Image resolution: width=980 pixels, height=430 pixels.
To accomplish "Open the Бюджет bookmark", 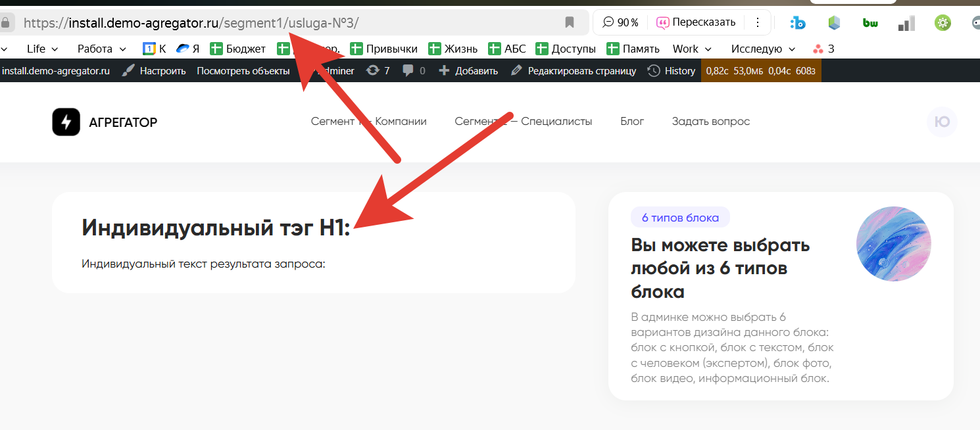I will pos(237,49).
